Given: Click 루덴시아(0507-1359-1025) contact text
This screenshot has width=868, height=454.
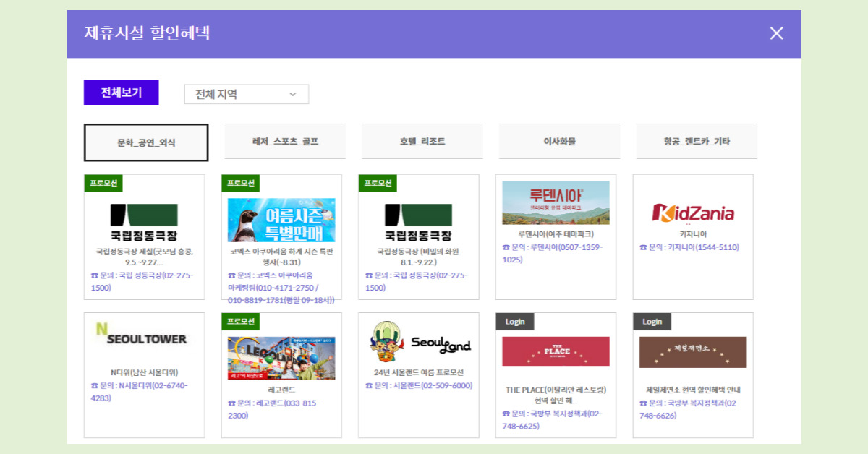Looking at the screenshot, I should [x=553, y=253].
